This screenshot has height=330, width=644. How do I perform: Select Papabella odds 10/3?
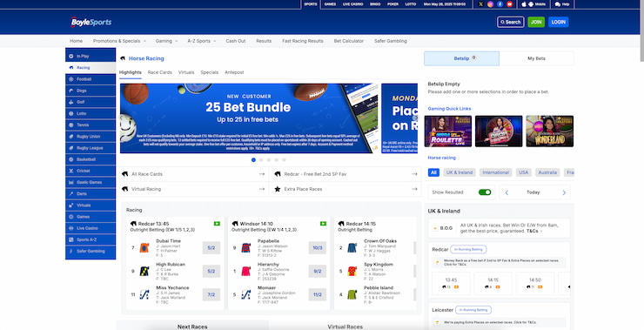pos(318,248)
